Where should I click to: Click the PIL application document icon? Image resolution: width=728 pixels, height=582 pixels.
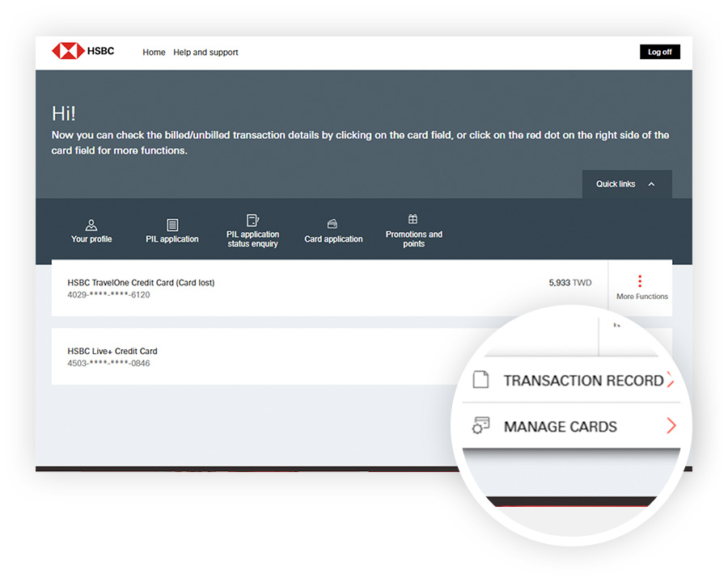tap(172, 225)
